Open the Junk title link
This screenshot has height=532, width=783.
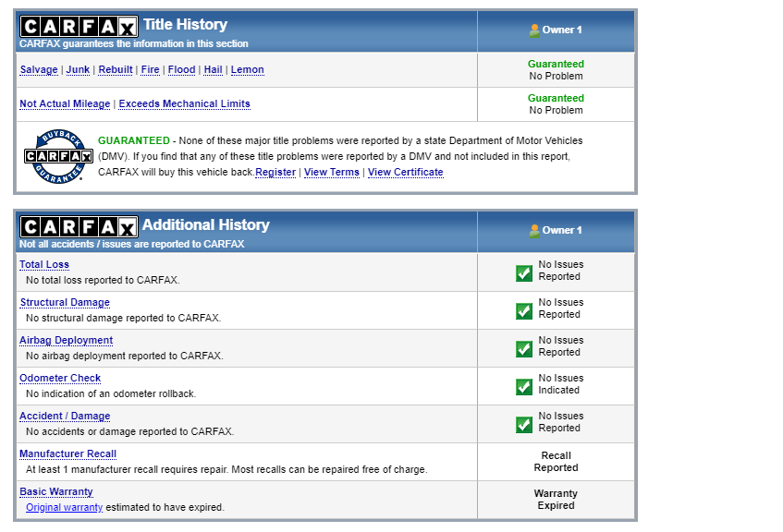78,69
